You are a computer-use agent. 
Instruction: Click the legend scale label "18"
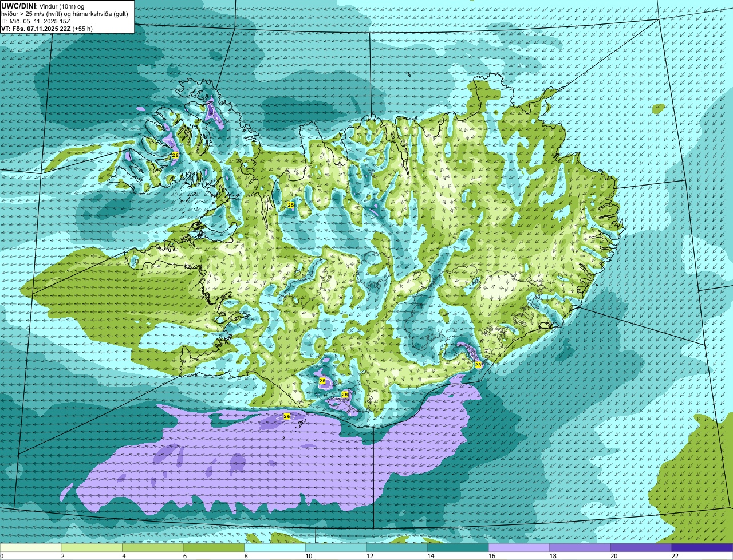(553, 556)
